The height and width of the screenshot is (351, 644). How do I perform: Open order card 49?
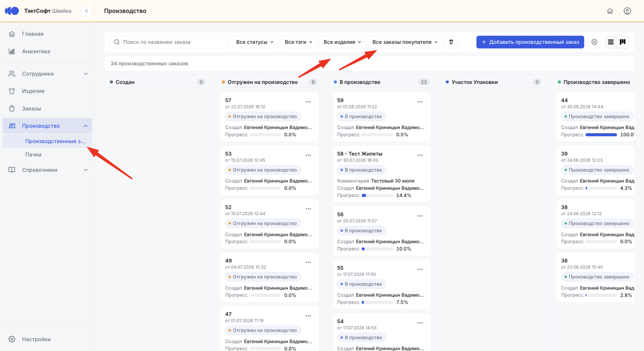[269, 277]
